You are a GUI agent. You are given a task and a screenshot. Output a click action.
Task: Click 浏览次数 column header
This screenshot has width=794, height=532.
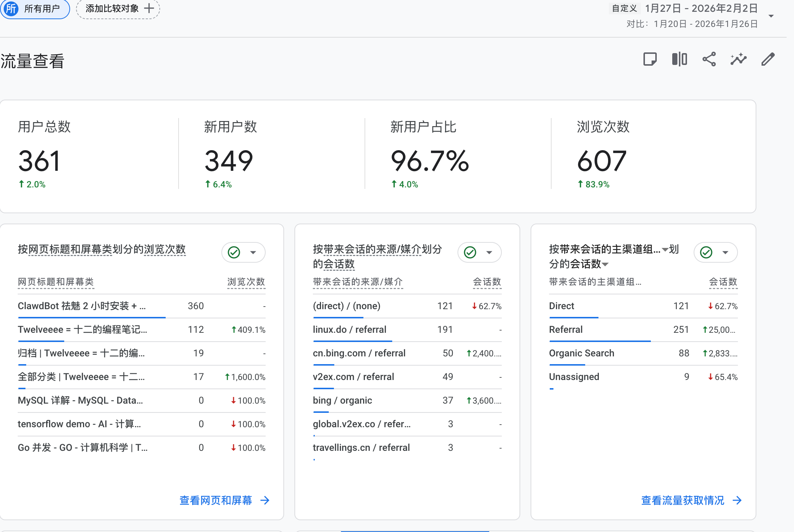pyautogui.click(x=246, y=282)
